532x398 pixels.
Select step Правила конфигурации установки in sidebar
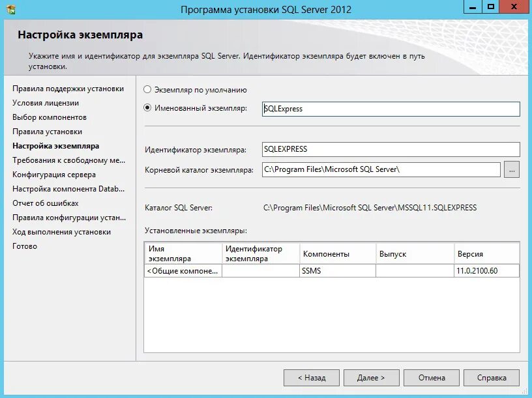pyautogui.click(x=69, y=218)
